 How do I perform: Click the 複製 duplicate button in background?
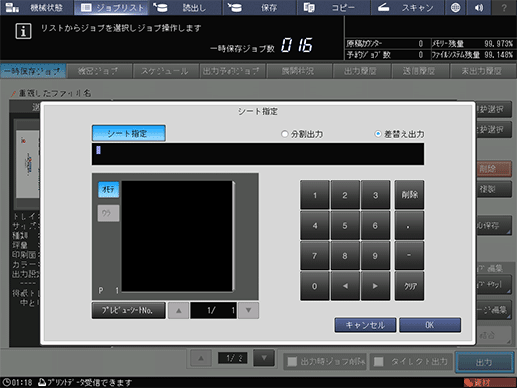point(494,189)
